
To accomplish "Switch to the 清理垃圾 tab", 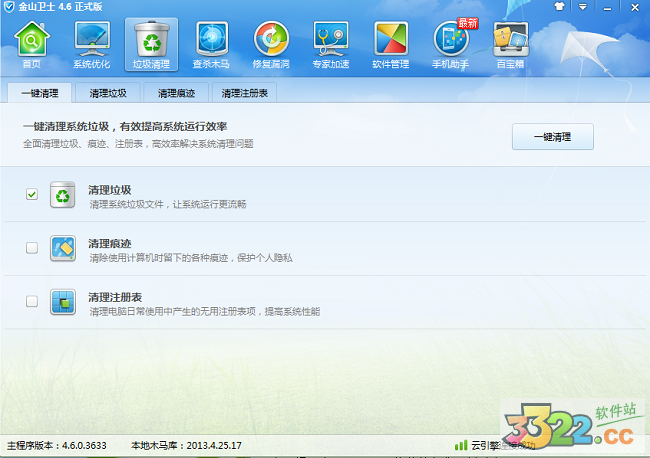I will (x=108, y=93).
